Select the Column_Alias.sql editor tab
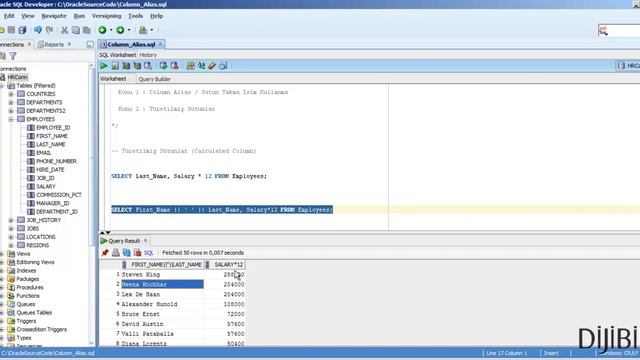 pyautogui.click(x=131, y=44)
